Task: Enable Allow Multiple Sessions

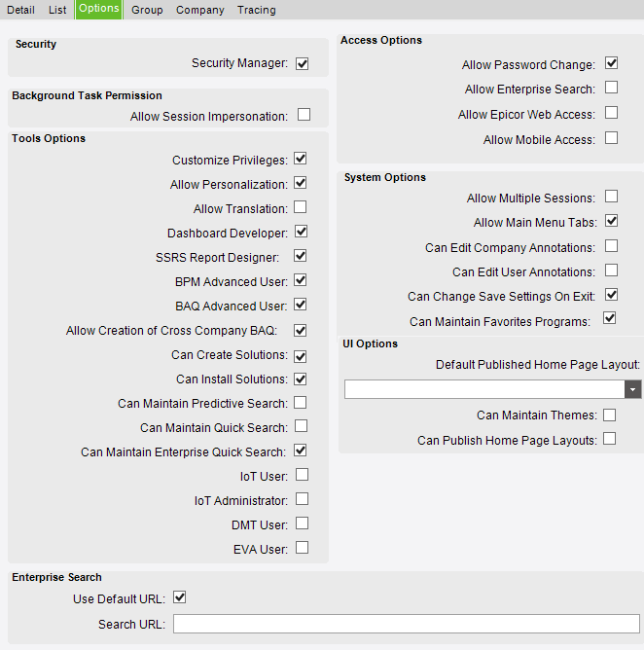Action: pos(611,197)
